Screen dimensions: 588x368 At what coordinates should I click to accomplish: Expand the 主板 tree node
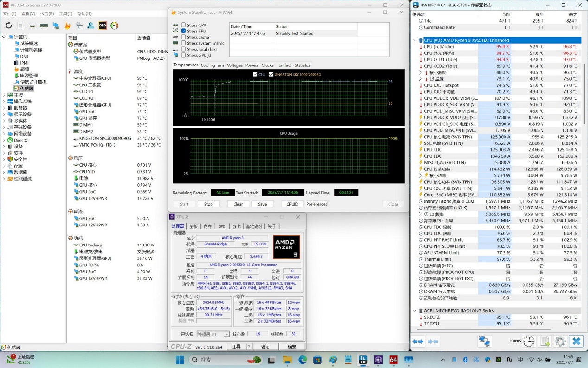click(x=4, y=95)
